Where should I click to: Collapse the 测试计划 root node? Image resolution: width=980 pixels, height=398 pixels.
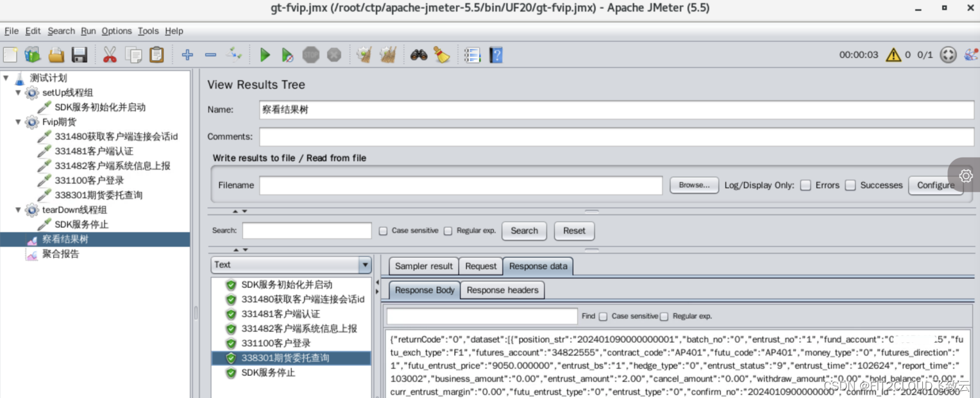click(6, 78)
